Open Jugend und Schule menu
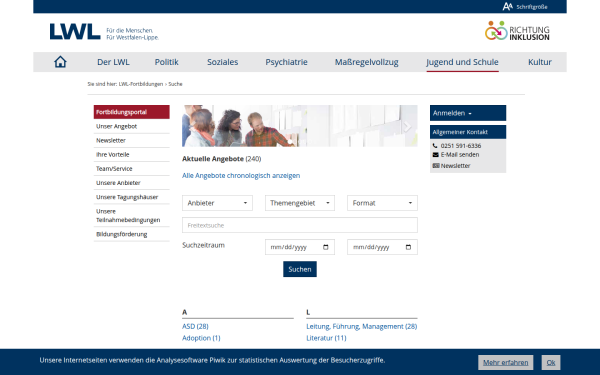 (x=462, y=62)
